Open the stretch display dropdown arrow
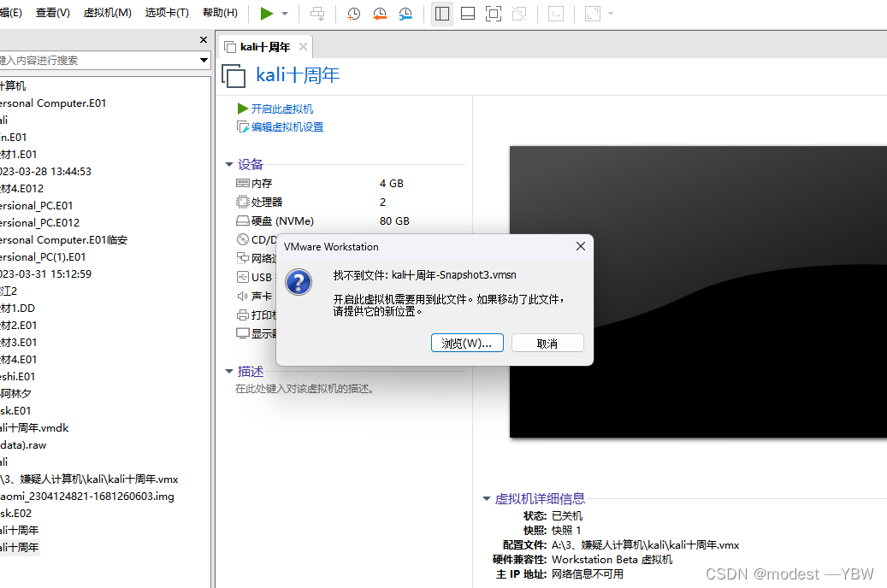The width and height of the screenshot is (887, 588). pyautogui.click(x=611, y=14)
